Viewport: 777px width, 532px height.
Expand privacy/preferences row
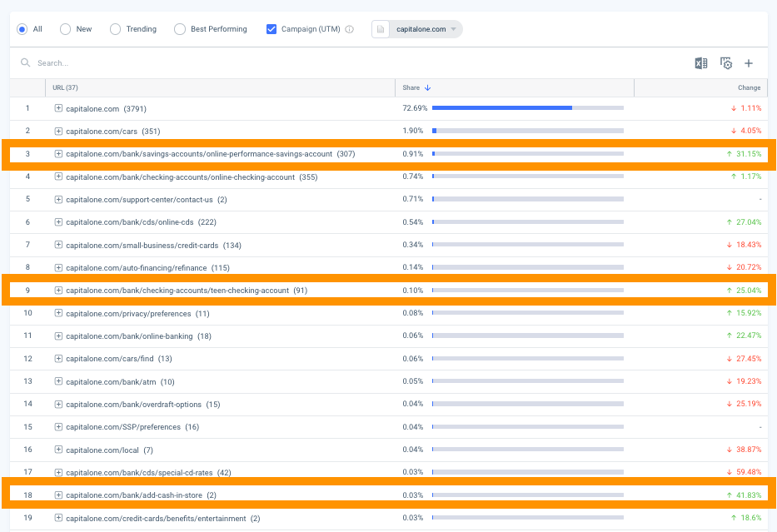click(58, 313)
